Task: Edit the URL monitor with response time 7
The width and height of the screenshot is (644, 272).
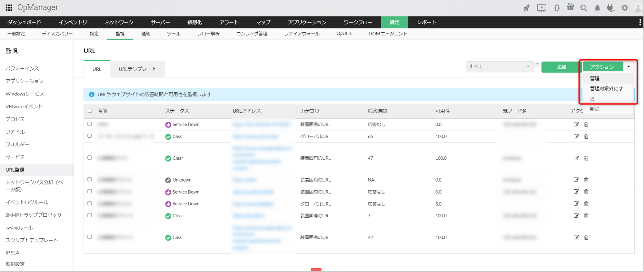Action: [576, 215]
